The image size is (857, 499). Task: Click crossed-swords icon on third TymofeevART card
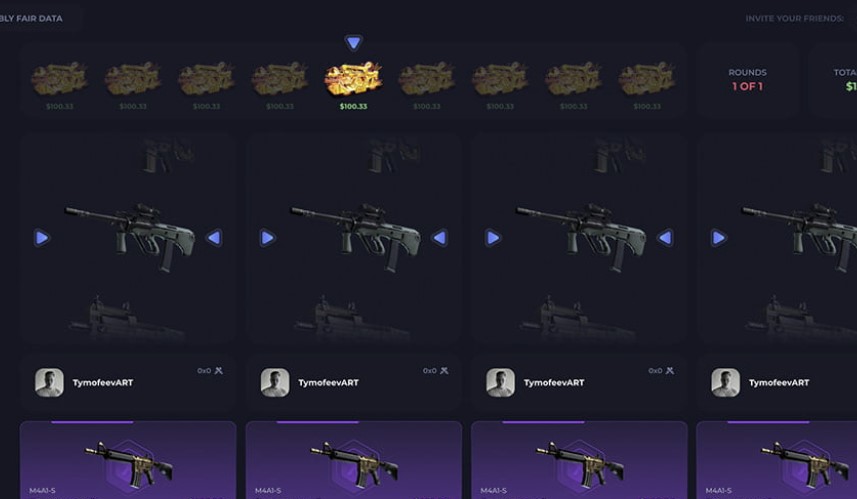click(670, 371)
